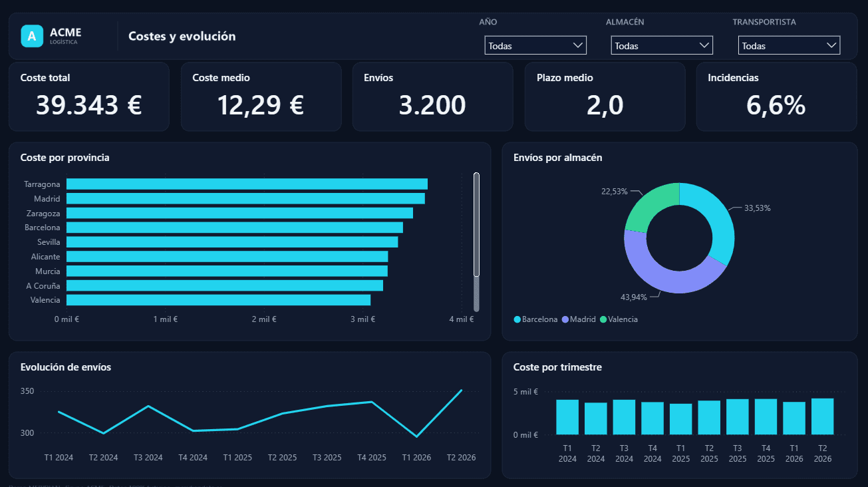Open the AÑO filter dropdown
Image resolution: width=868 pixels, height=487 pixels.
(535, 45)
